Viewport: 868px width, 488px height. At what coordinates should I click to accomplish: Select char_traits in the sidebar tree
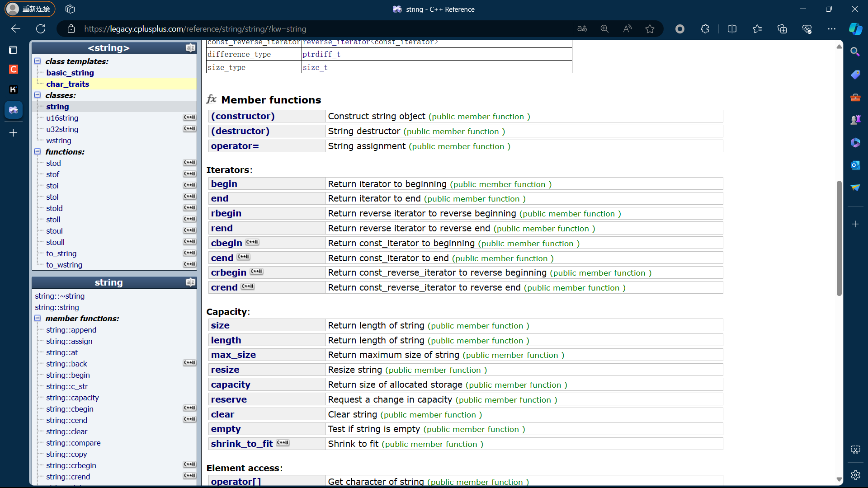tap(67, 84)
